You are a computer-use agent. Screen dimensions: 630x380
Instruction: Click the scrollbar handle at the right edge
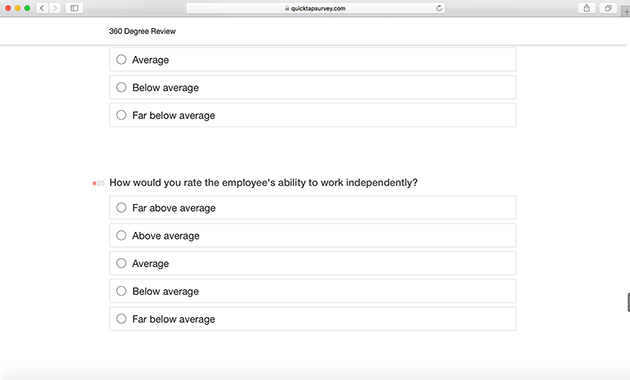click(628, 302)
